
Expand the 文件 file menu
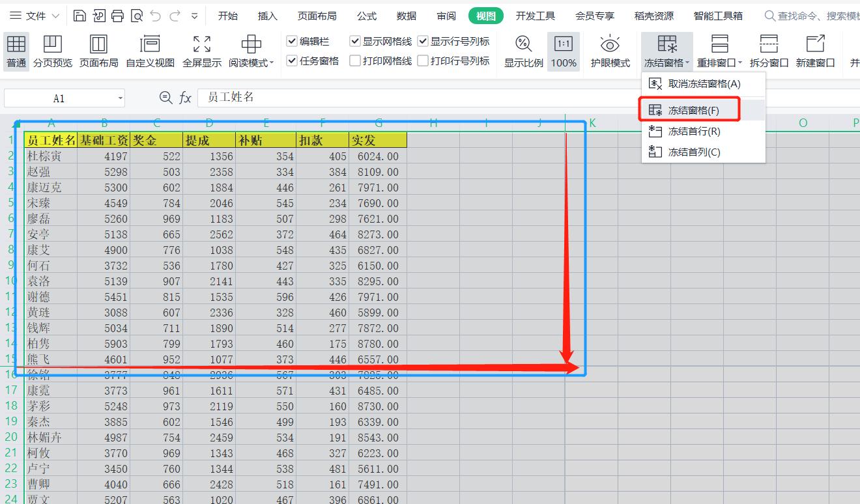[36, 16]
